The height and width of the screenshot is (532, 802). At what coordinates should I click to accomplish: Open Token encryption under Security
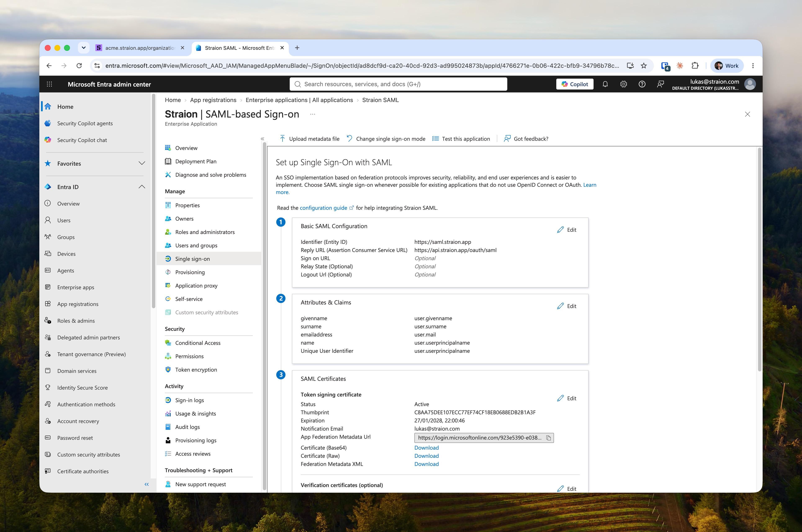(x=196, y=370)
